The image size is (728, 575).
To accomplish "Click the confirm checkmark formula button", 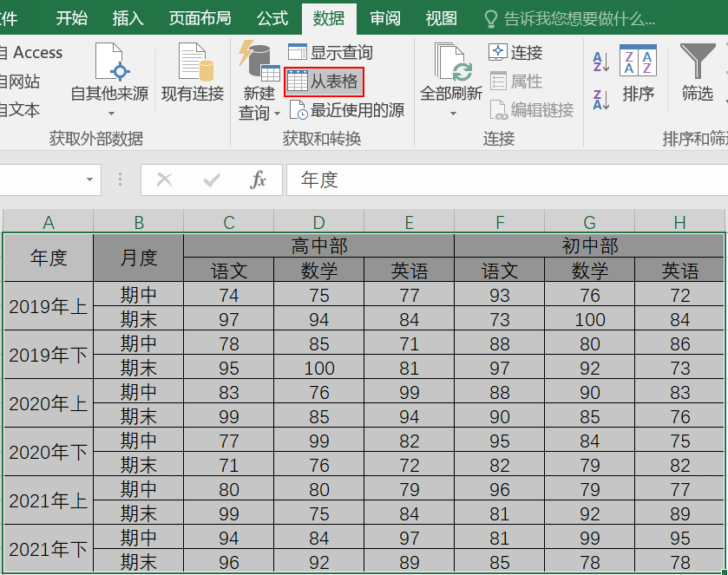I will (212, 180).
